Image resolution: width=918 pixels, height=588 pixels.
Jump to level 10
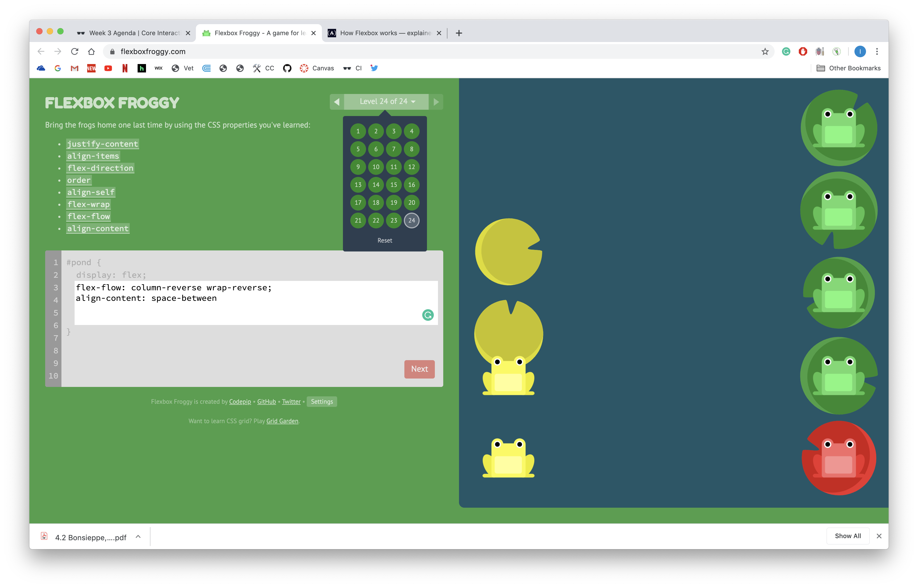pyautogui.click(x=376, y=167)
